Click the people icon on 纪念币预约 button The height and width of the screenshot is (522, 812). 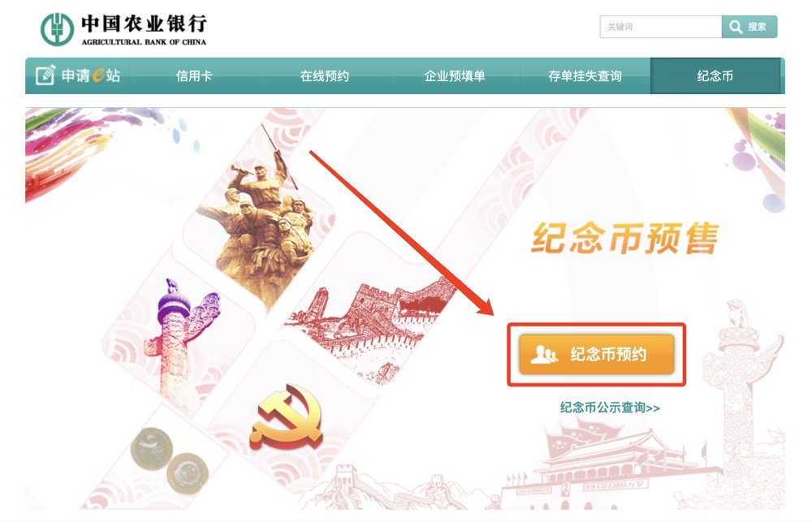click(544, 355)
